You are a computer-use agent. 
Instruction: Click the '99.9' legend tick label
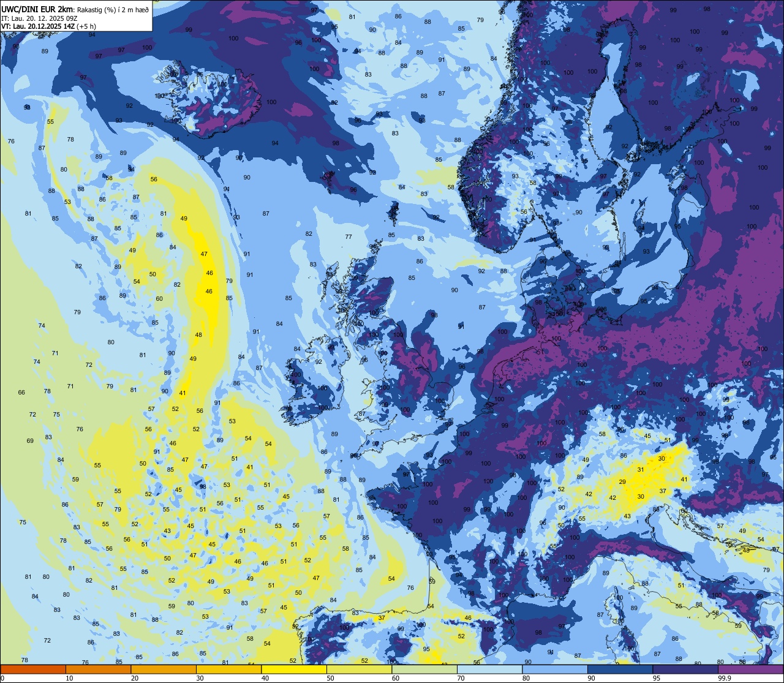725,678
